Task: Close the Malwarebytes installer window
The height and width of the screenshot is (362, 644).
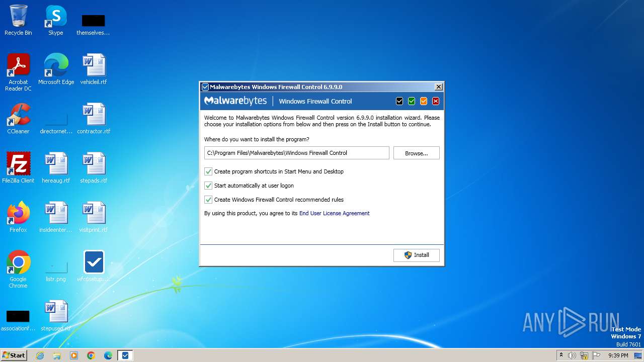Action: [438, 87]
